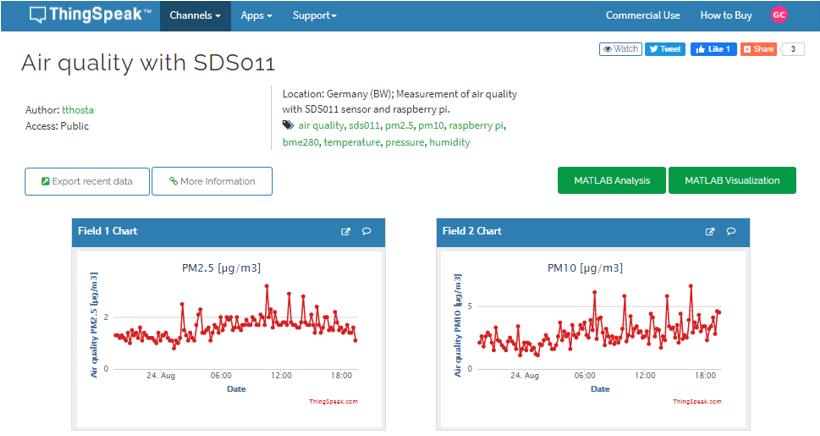Screen dimensions: 820x436
Task: Open the Support dropdown menu
Action: click(x=314, y=16)
